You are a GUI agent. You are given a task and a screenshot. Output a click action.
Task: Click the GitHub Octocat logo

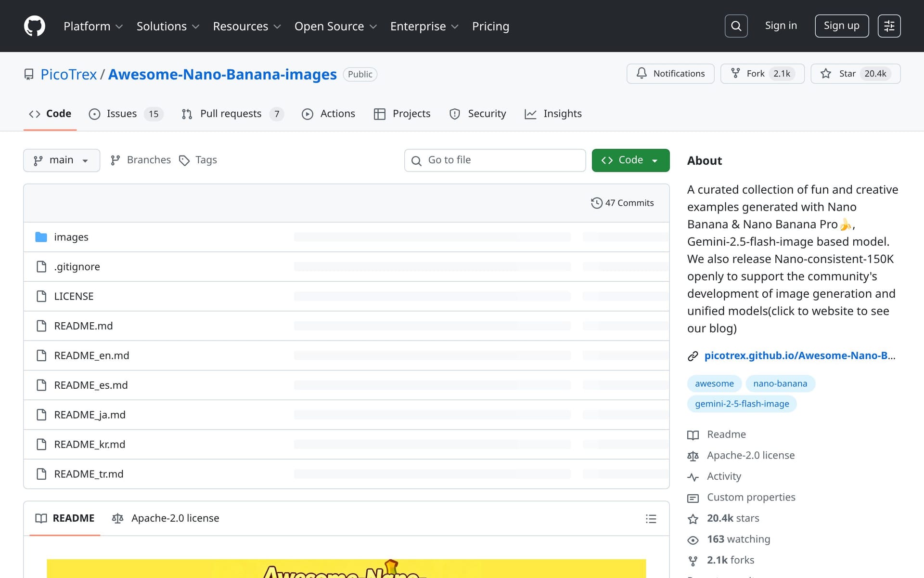click(35, 26)
